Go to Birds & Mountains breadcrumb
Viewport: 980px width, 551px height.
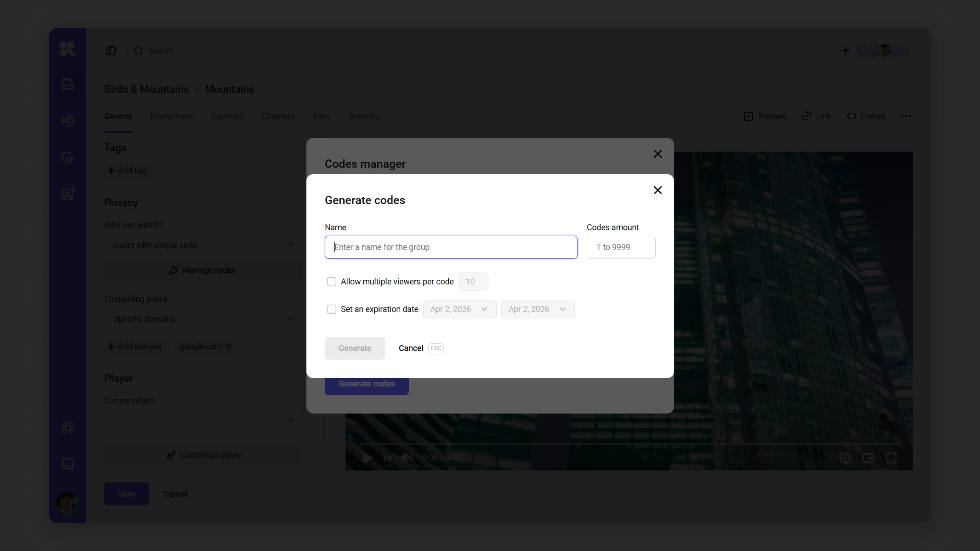pyautogui.click(x=146, y=89)
